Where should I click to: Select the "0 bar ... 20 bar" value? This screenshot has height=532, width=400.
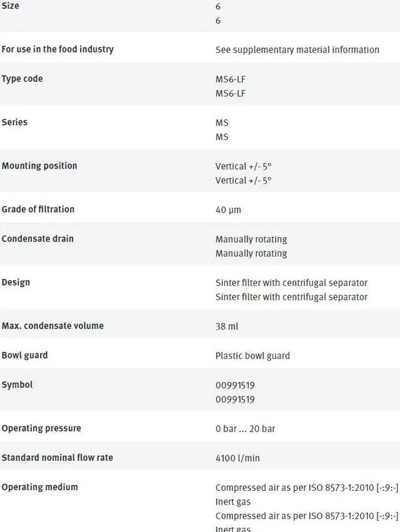coord(245,429)
